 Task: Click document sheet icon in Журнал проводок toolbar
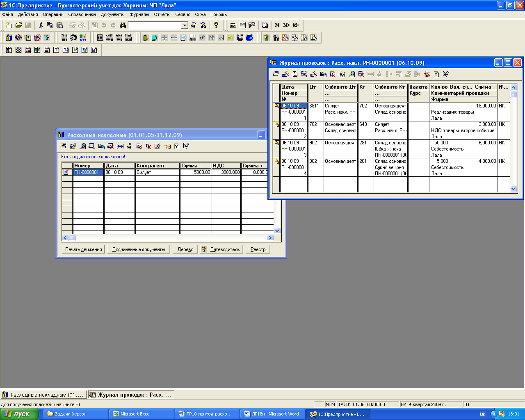pos(295,74)
